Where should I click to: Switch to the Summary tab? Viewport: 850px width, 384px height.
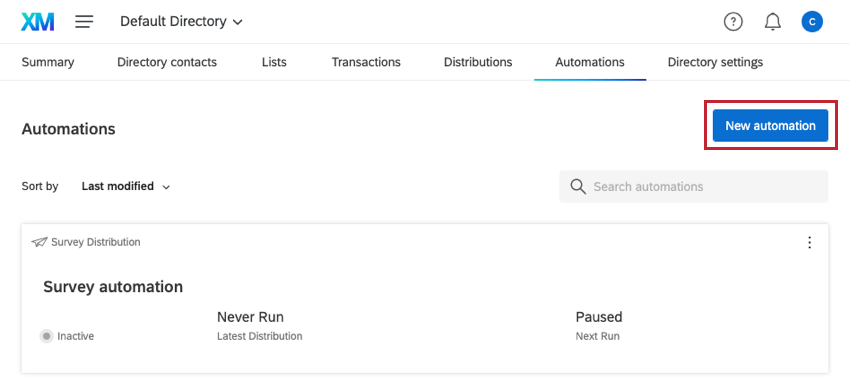click(48, 62)
